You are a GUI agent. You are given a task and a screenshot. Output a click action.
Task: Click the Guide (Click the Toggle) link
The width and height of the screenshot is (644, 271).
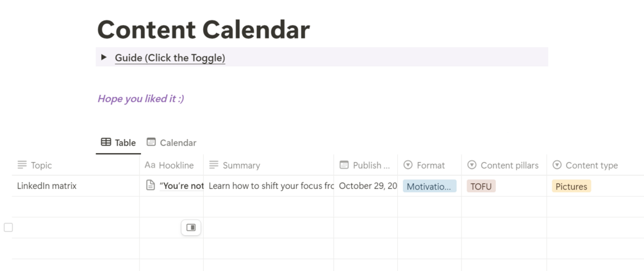click(170, 58)
